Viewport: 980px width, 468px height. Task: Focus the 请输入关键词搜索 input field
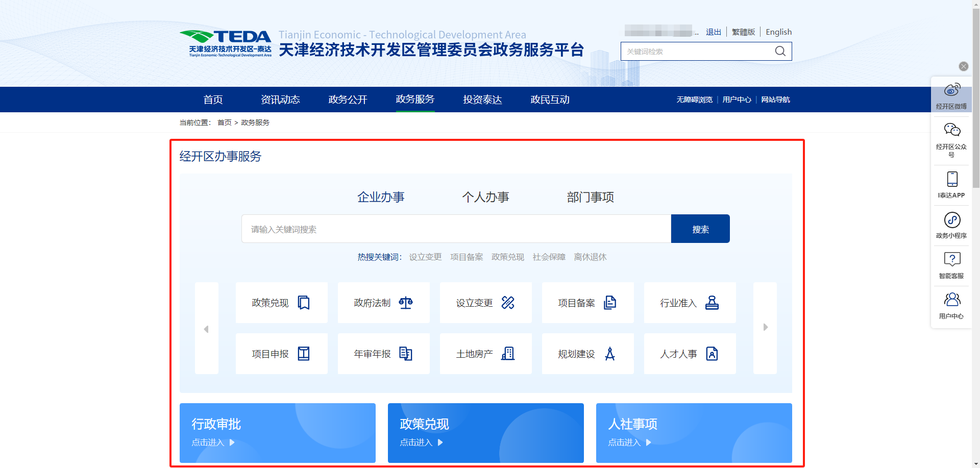point(456,229)
